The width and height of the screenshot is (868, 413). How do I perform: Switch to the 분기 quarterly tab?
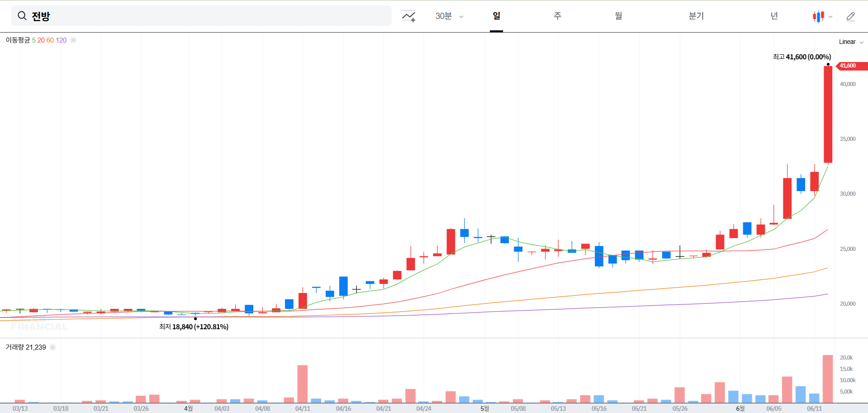pos(696,16)
